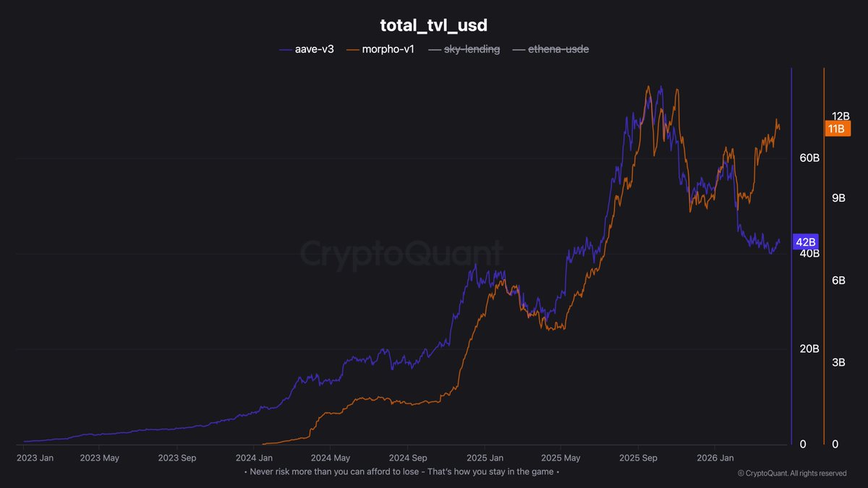This screenshot has height=488, width=868.
Task: Select the 2023 Jan x-axis label
Action: click(x=34, y=458)
